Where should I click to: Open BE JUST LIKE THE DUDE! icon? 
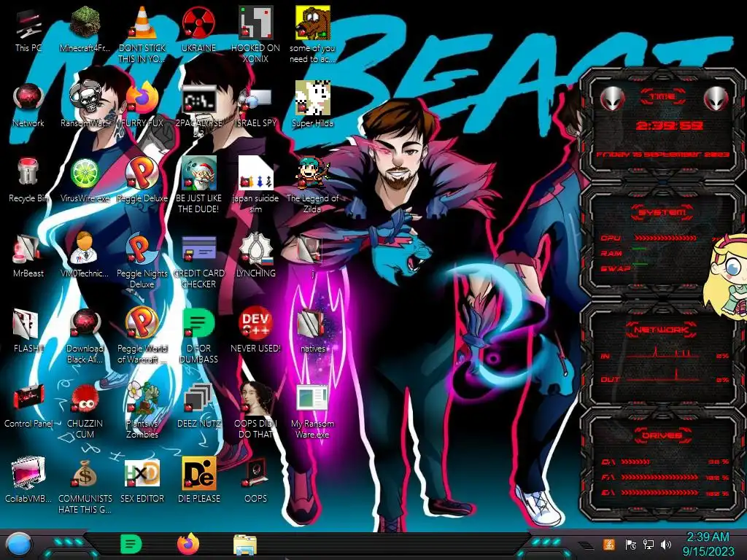[198, 174]
